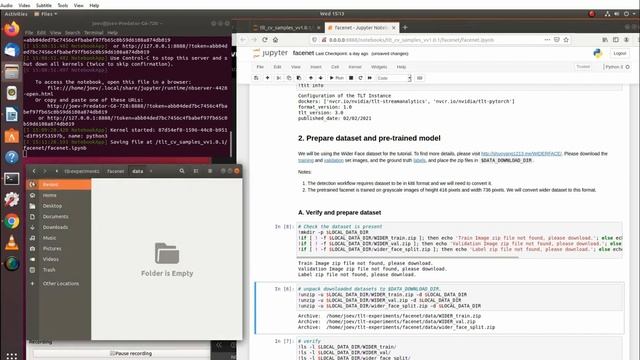Viewport: 640px width, 360px height.
Task: Switch to the tlt_cv_samples browser tab
Action: point(285,28)
